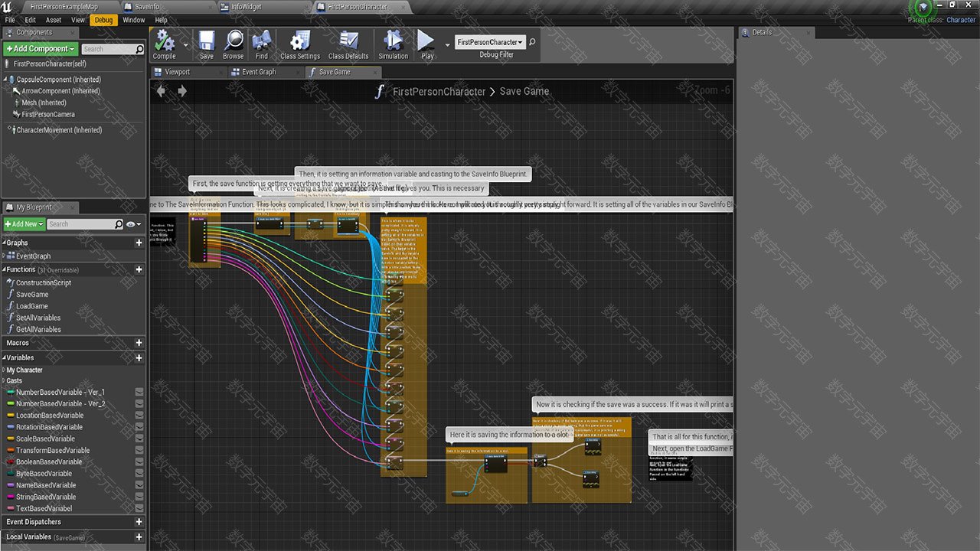Open the Edit menu

(31, 20)
